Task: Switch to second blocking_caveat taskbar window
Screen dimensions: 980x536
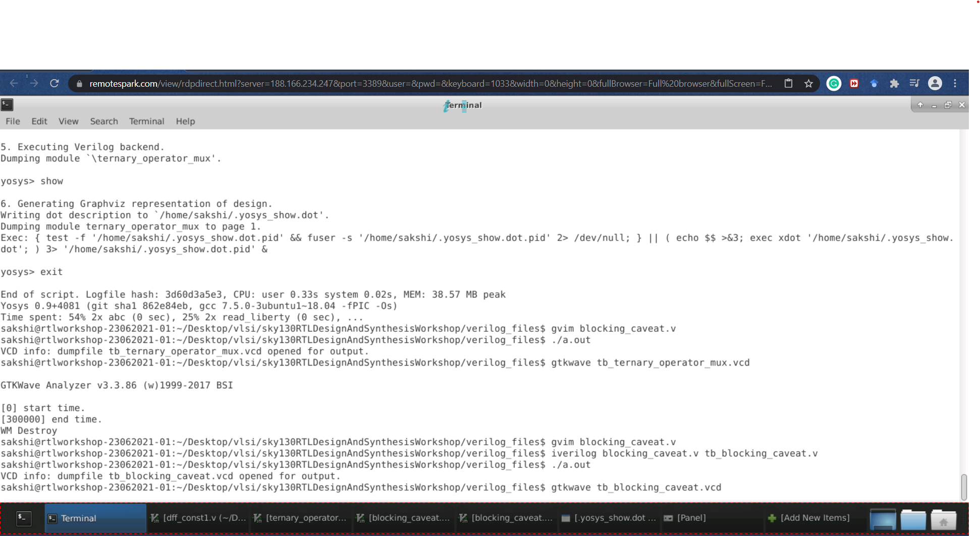Action: tap(506, 518)
